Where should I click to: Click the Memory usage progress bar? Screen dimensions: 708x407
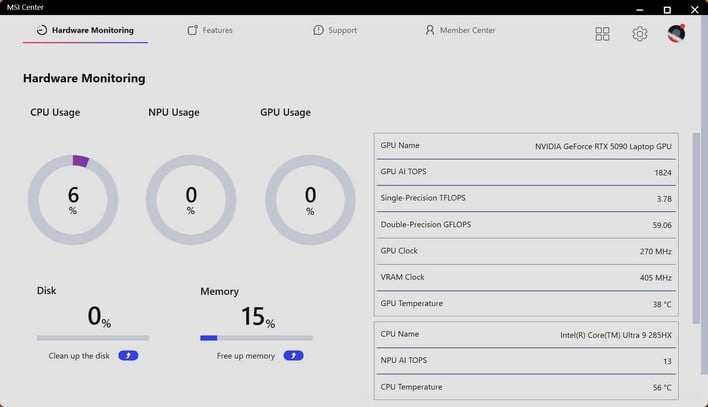tap(256, 338)
